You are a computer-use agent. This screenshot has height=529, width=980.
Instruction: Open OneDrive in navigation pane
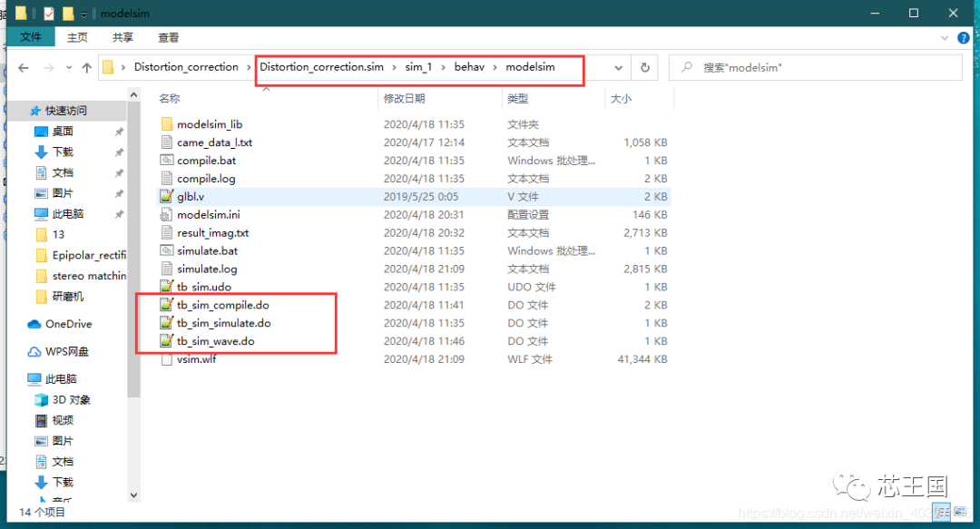pos(60,324)
